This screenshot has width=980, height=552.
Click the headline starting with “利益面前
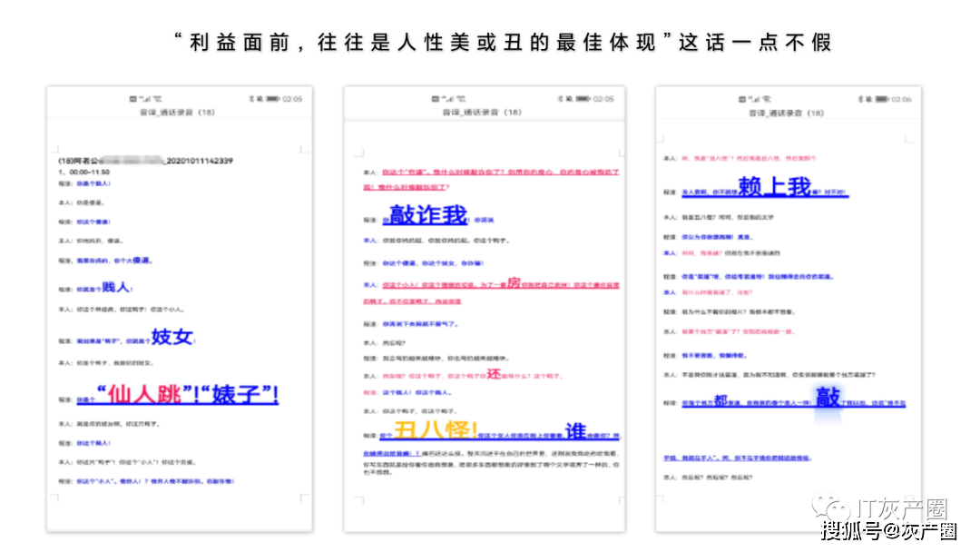pos(503,43)
